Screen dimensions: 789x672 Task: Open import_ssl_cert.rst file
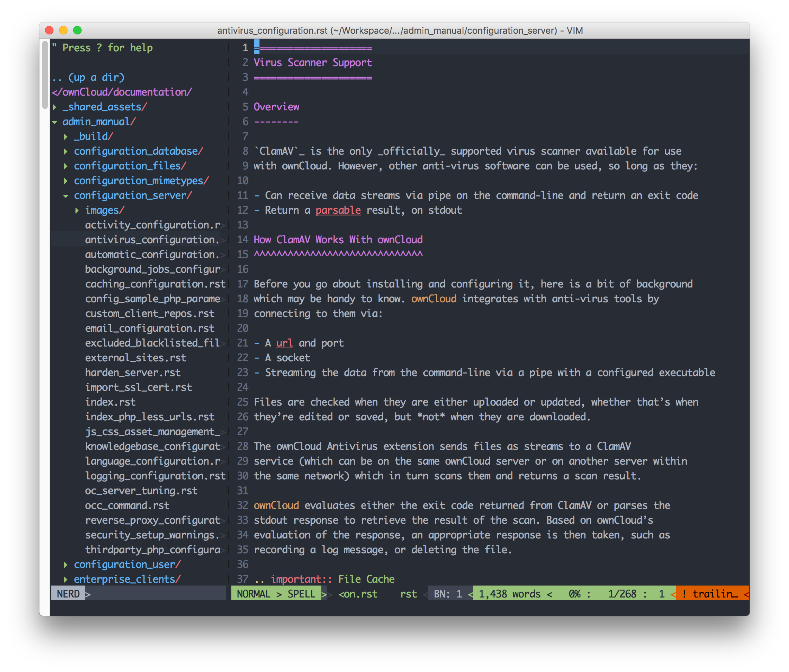click(x=139, y=388)
